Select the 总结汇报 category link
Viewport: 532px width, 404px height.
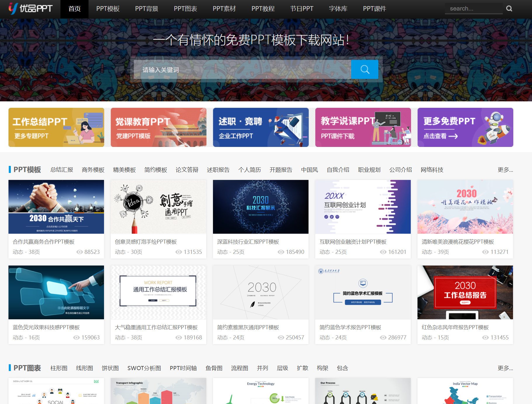coord(62,170)
